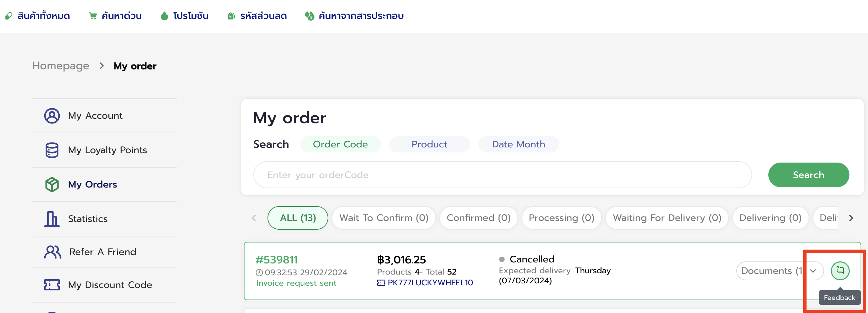Viewport: 868px width, 313px height.
Task: Go back in status tabs with left chevron
Action: [254, 218]
